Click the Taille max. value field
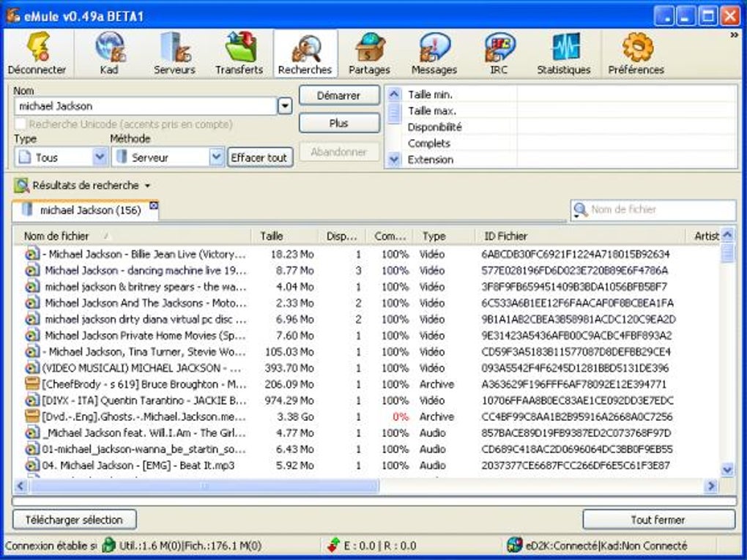 click(x=627, y=111)
